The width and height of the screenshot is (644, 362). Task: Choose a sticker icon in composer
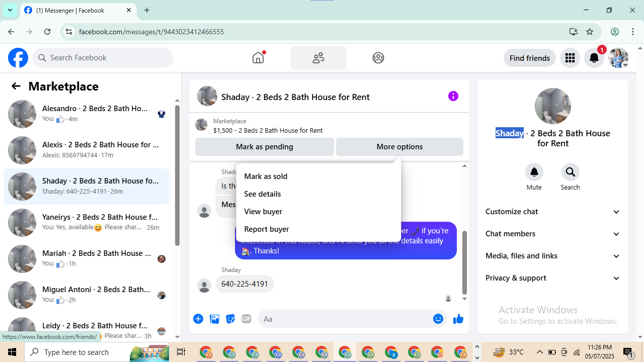tap(230, 319)
